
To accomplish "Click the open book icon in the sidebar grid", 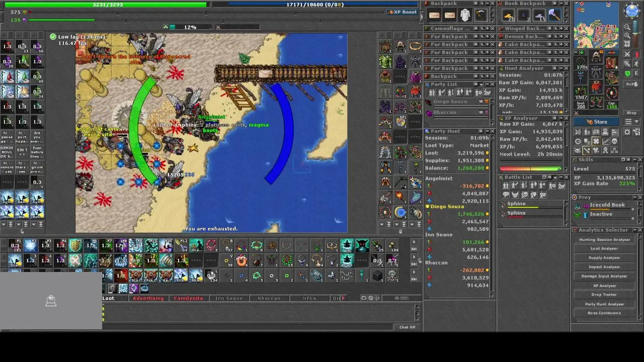I will (596, 132).
